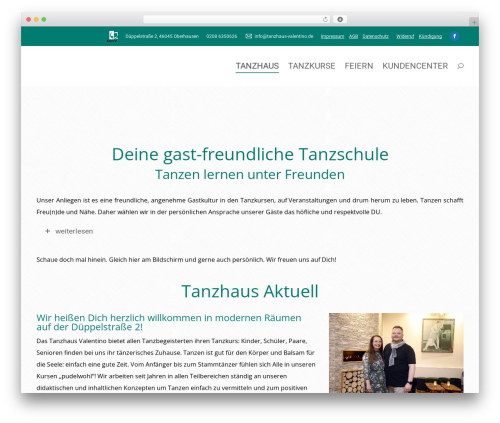Click the browser address bar
This screenshot has height=423, width=500.
coord(237,20)
